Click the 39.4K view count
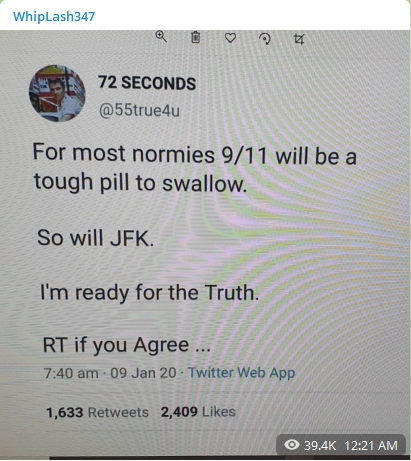The height and width of the screenshot is (461, 411). click(x=320, y=445)
